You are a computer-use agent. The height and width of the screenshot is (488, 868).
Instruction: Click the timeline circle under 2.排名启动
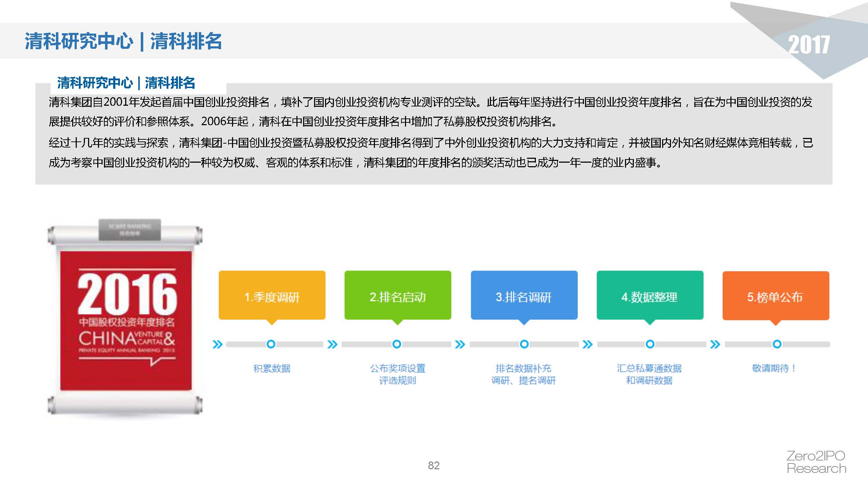(397, 344)
